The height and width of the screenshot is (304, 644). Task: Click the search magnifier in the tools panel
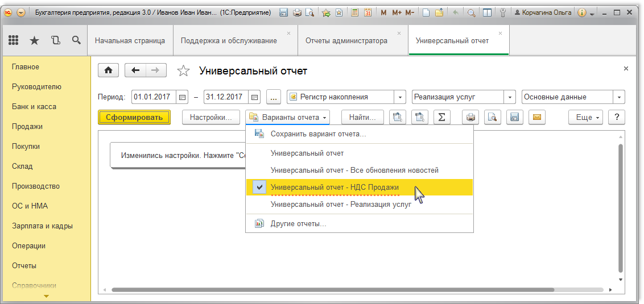76,40
